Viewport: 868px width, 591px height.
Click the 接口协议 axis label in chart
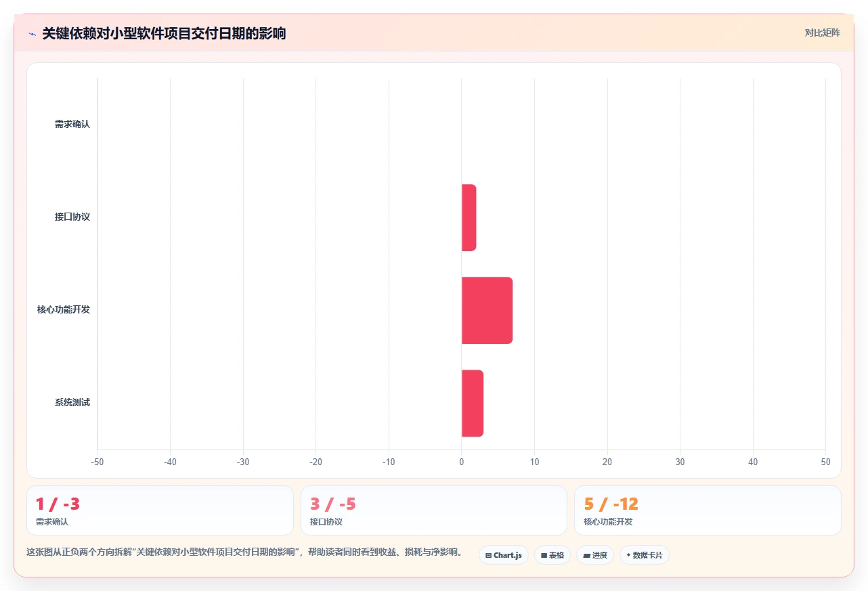tap(72, 217)
